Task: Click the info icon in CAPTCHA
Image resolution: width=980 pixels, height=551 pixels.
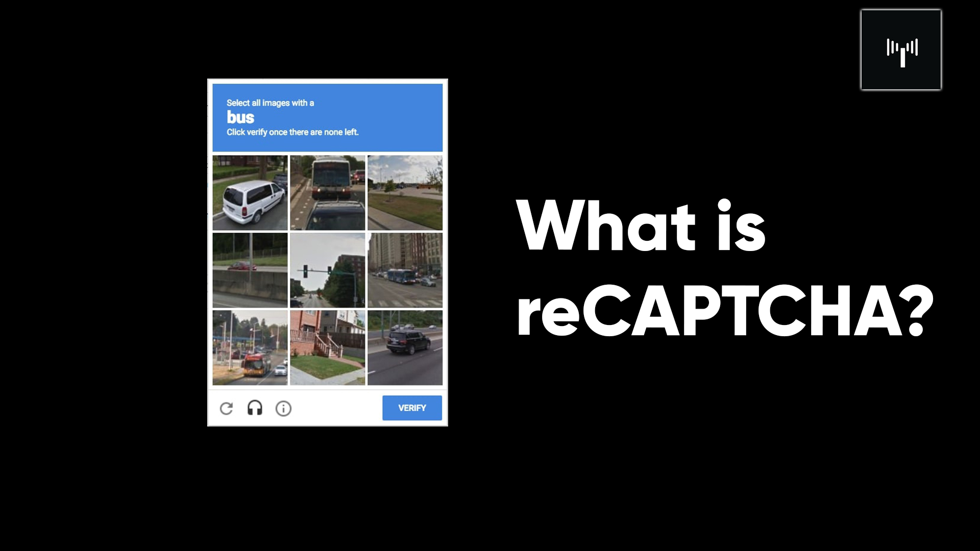Action: point(283,408)
